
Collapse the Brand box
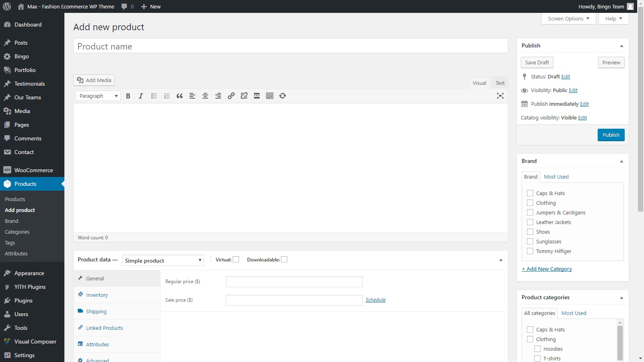pos(621,161)
